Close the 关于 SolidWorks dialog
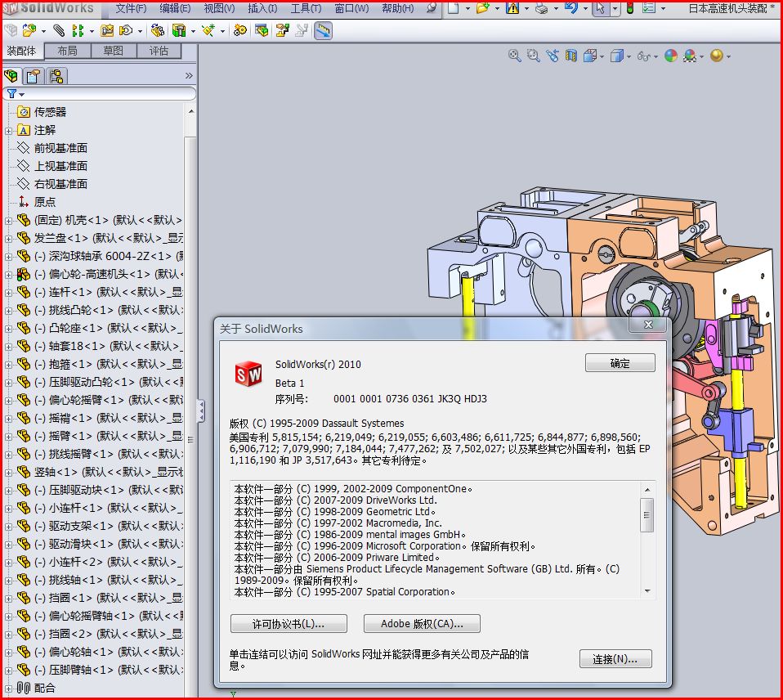This screenshot has height=700, width=783. [x=648, y=325]
